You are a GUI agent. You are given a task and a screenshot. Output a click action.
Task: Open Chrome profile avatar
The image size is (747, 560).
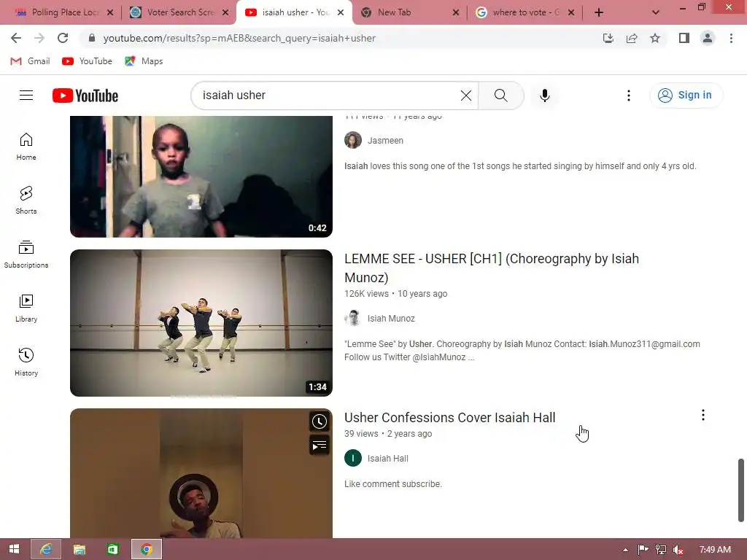pos(708,38)
